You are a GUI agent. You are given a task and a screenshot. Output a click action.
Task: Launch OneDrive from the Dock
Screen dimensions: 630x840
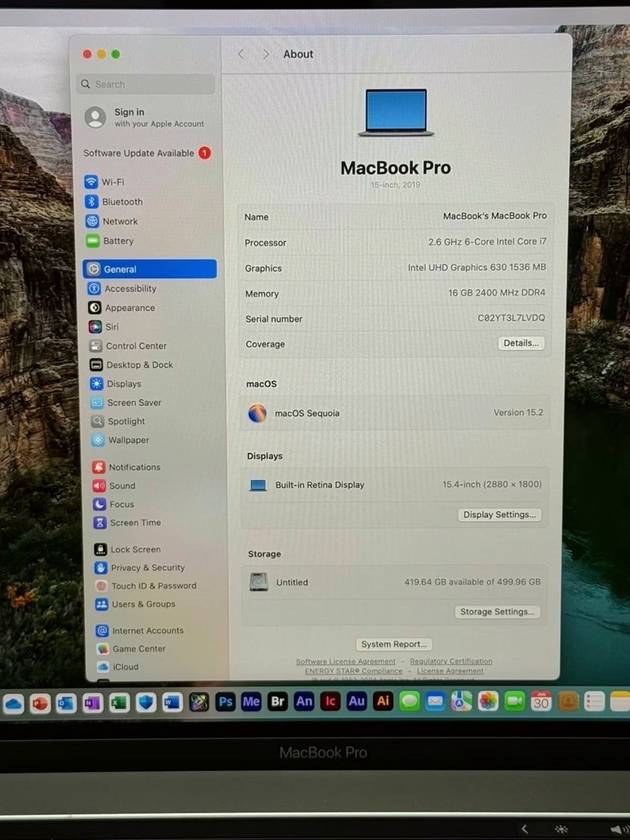14,703
